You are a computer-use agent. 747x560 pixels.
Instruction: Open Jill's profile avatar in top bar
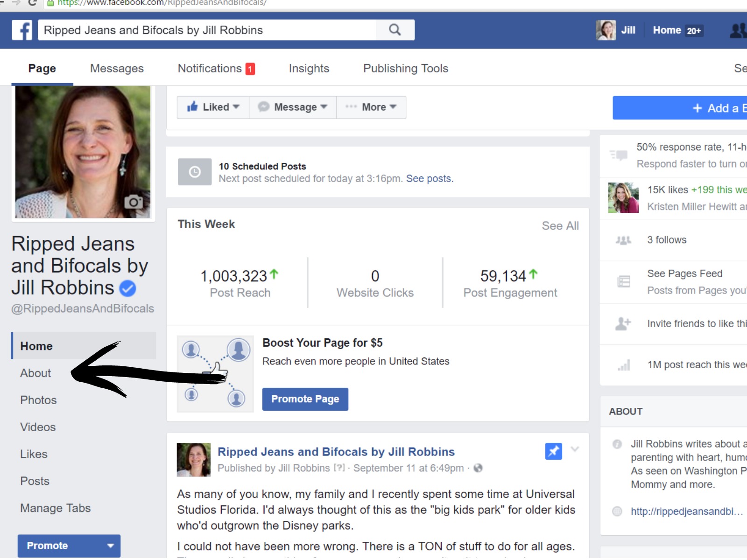pyautogui.click(x=606, y=30)
